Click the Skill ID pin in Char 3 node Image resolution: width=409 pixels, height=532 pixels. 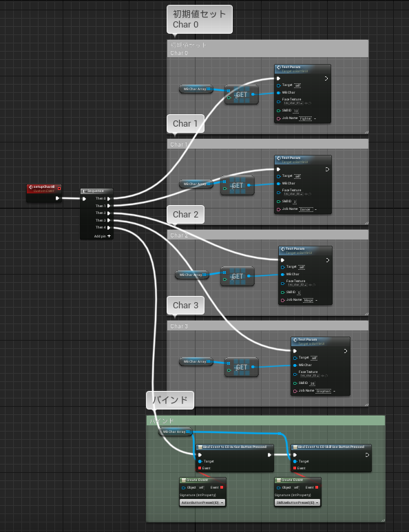[295, 383]
